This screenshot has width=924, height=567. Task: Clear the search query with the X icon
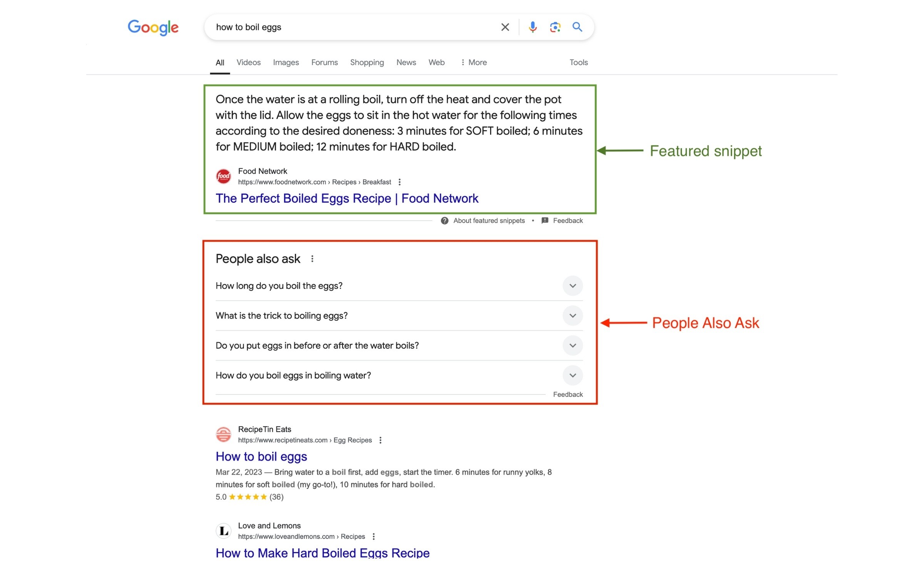click(505, 27)
